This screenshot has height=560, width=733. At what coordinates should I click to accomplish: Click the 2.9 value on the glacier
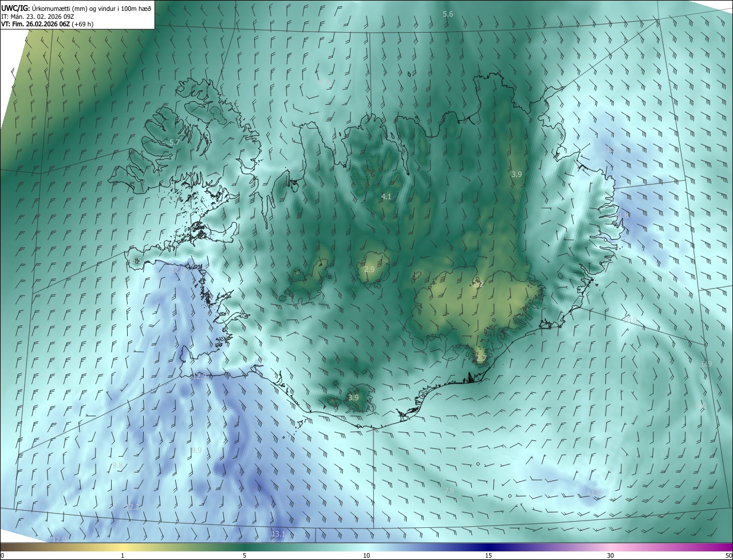[x=369, y=269]
